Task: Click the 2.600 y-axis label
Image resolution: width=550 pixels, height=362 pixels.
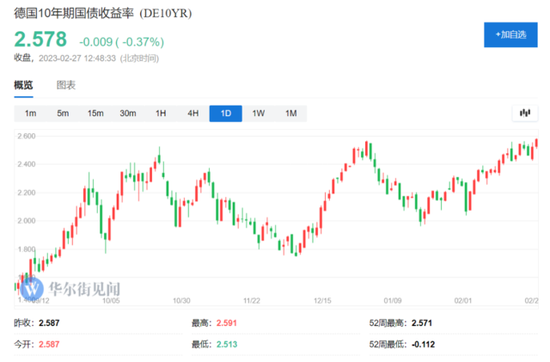Action: pyautogui.click(x=27, y=136)
